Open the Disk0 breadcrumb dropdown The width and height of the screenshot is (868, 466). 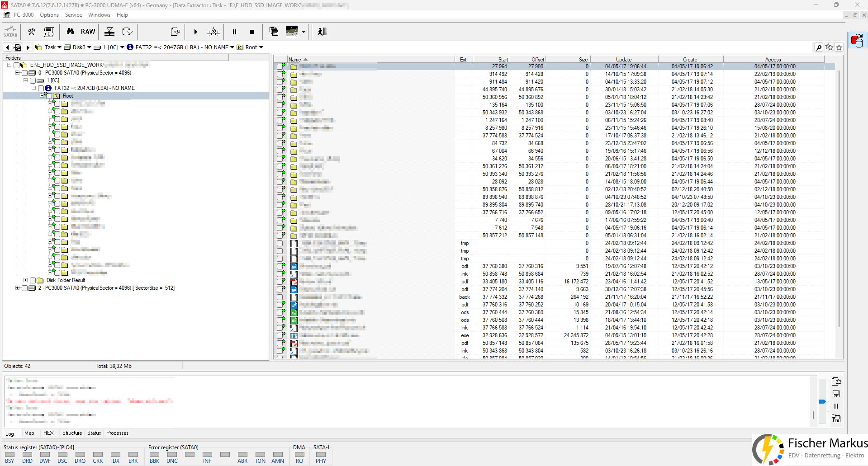89,47
